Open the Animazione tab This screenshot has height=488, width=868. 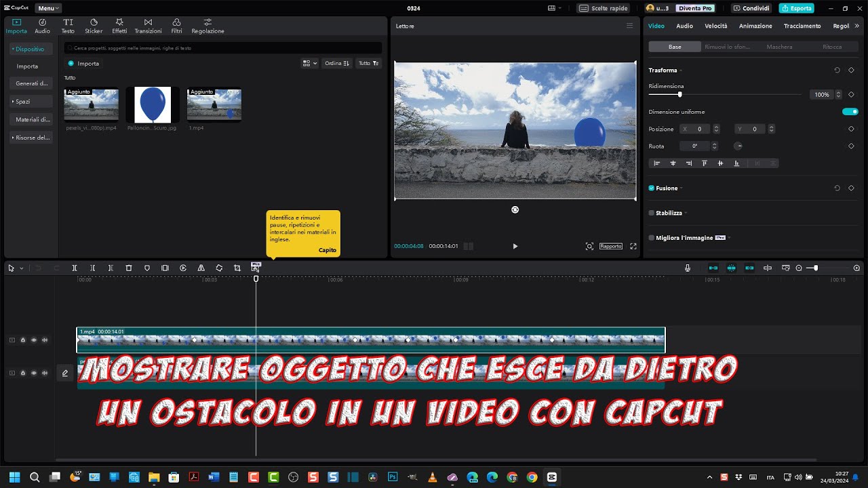(755, 26)
